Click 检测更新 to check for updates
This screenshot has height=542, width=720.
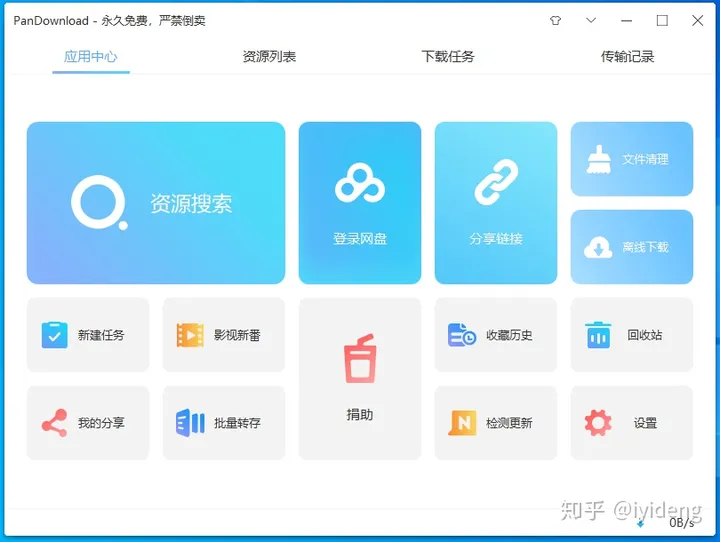pos(496,423)
